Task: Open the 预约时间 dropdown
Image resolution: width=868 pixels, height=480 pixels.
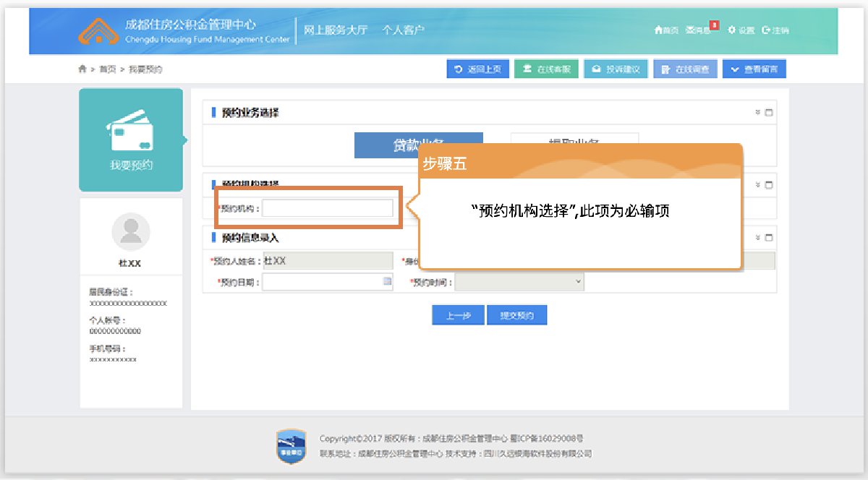Action: pos(519,282)
